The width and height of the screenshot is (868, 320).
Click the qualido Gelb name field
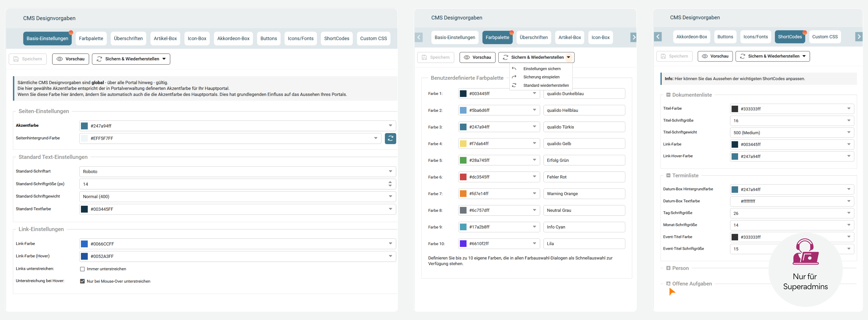coord(584,144)
